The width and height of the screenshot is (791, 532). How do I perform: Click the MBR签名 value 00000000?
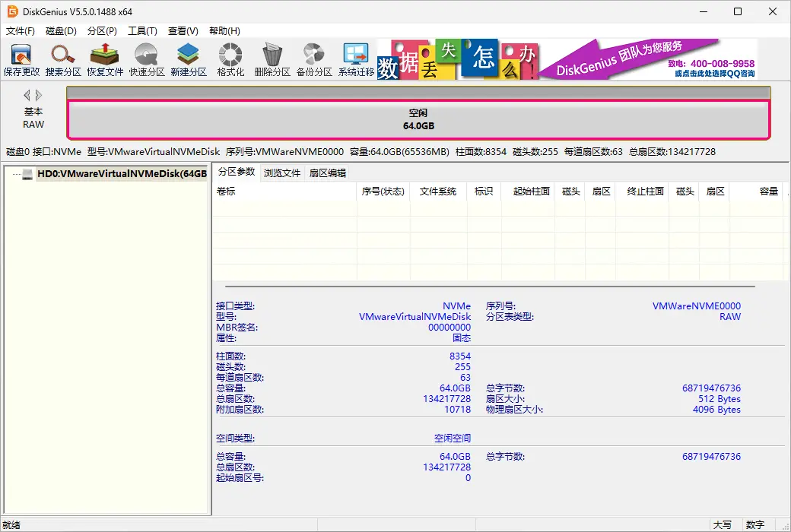pos(449,328)
